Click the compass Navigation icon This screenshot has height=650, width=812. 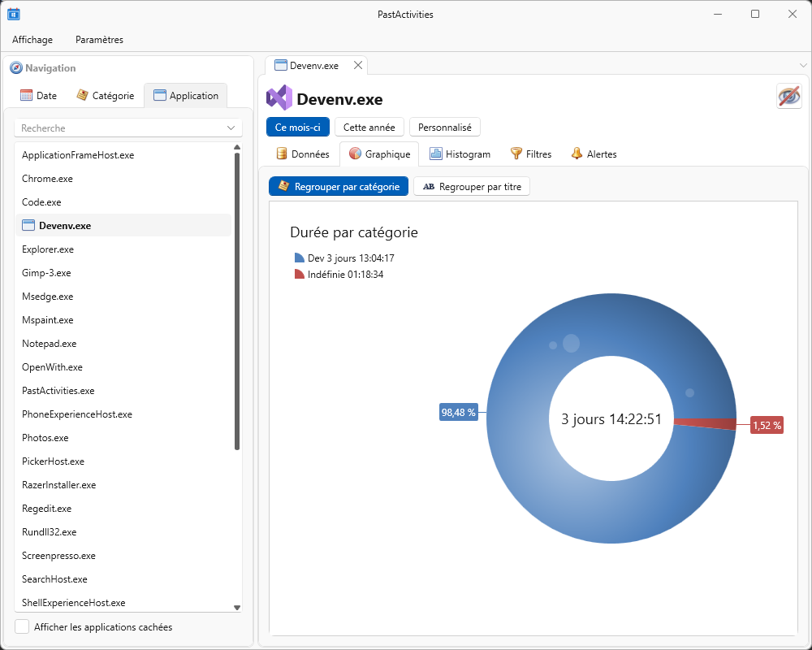pos(16,68)
